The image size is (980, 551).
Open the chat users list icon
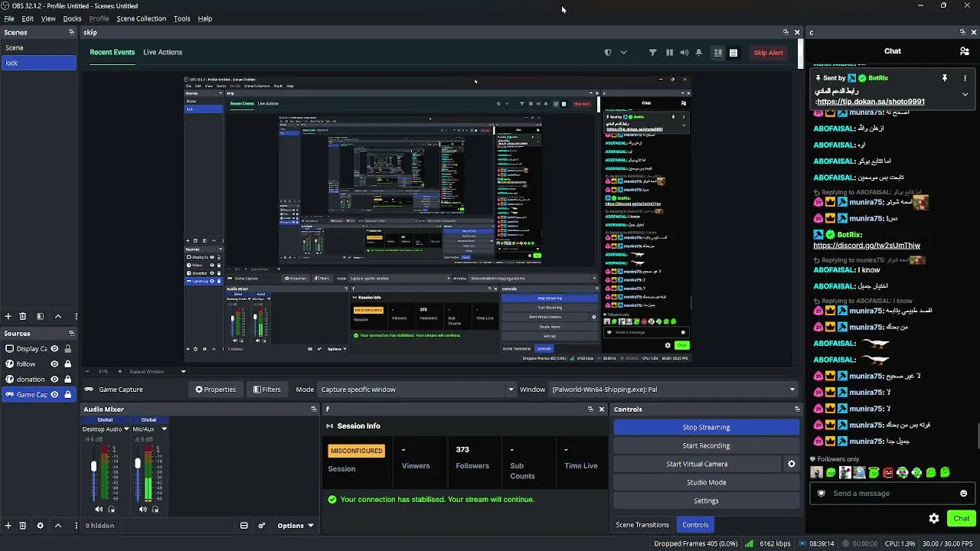point(964,51)
